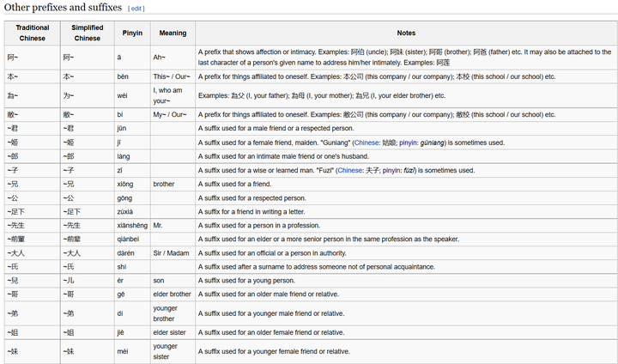Click the traditional cell '~足下'
This screenshot has width=618, height=364.
click(x=33, y=212)
